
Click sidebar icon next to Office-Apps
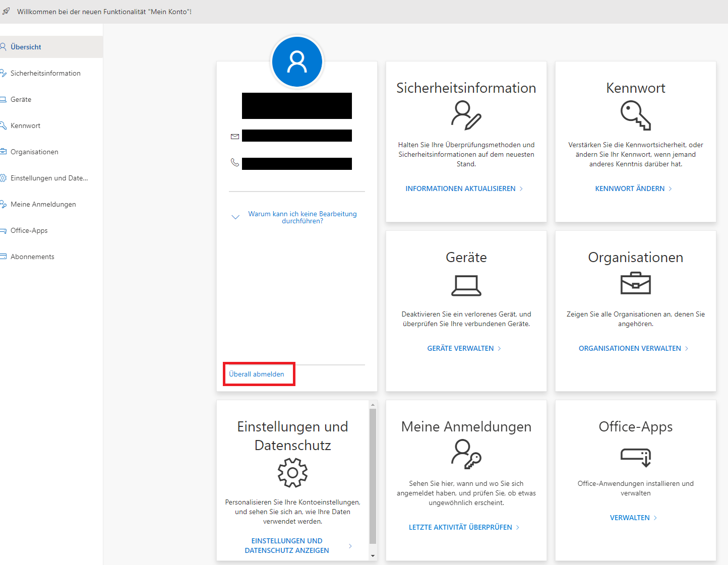pos(3,230)
